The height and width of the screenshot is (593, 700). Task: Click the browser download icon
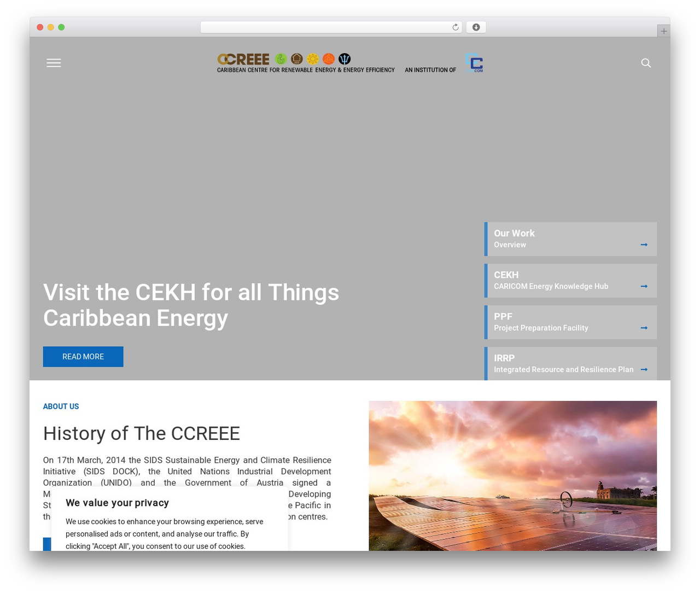pos(476,27)
